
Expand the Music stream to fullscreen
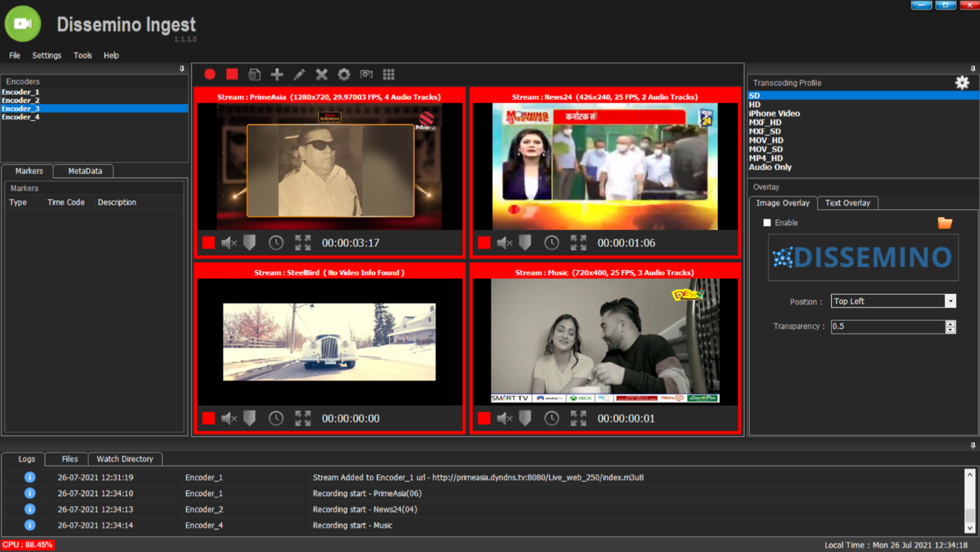click(578, 418)
